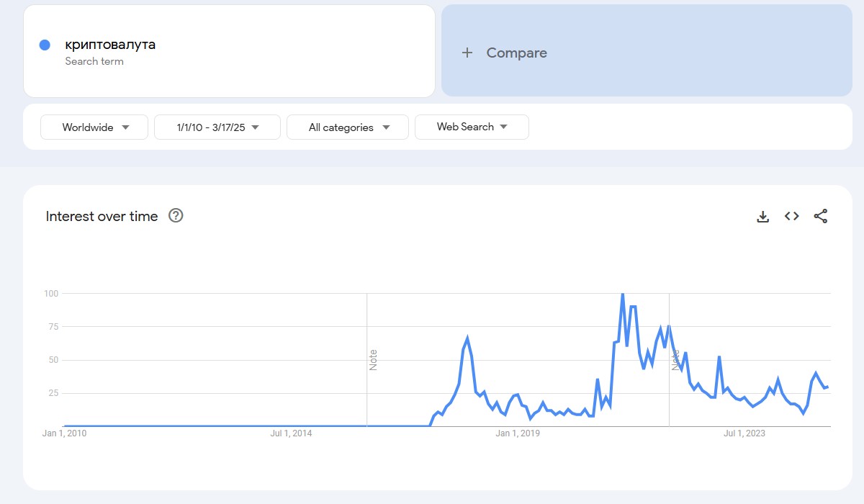Expand the Worldwide region dropdown
This screenshot has width=864, height=504.
94,127
